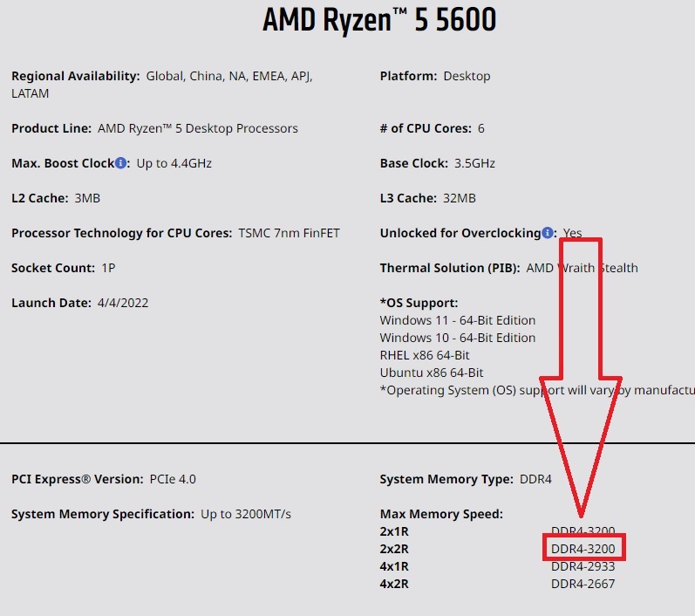Click the Regional Availability label
Screen dimensions: 695x616
[75, 76]
